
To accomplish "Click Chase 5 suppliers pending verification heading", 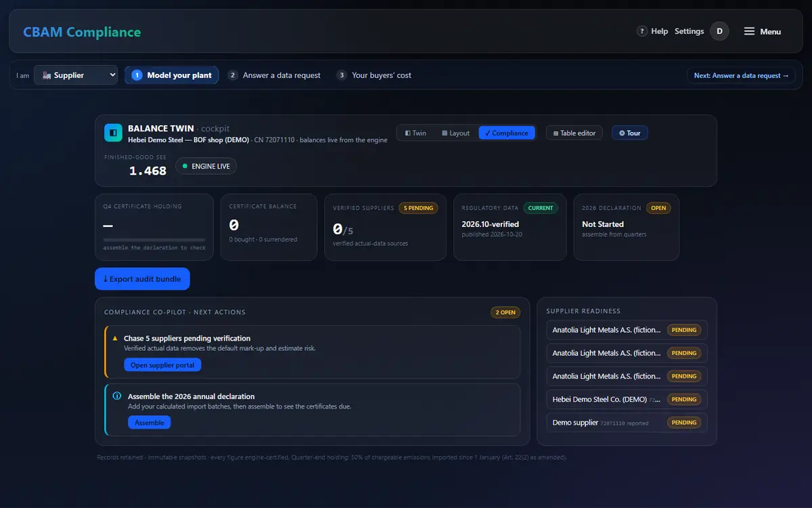I will (x=187, y=338).
